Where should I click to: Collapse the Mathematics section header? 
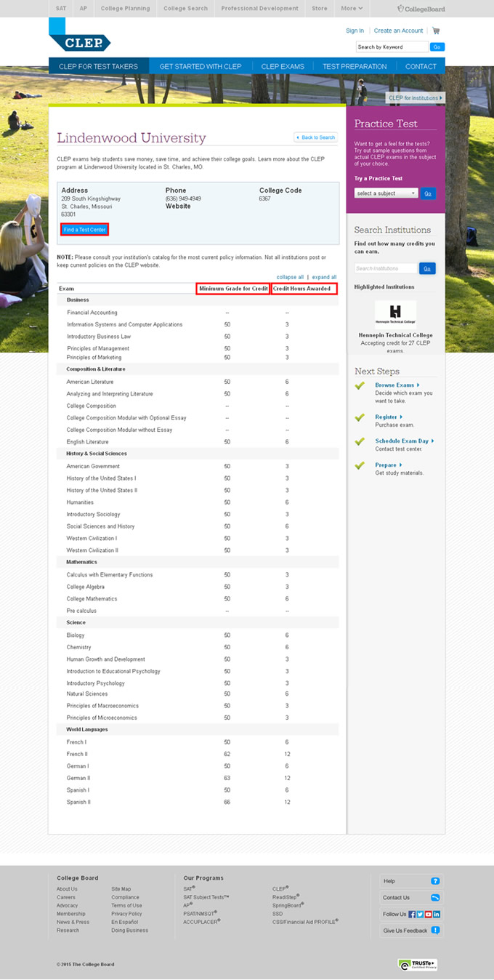click(x=198, y=562)
